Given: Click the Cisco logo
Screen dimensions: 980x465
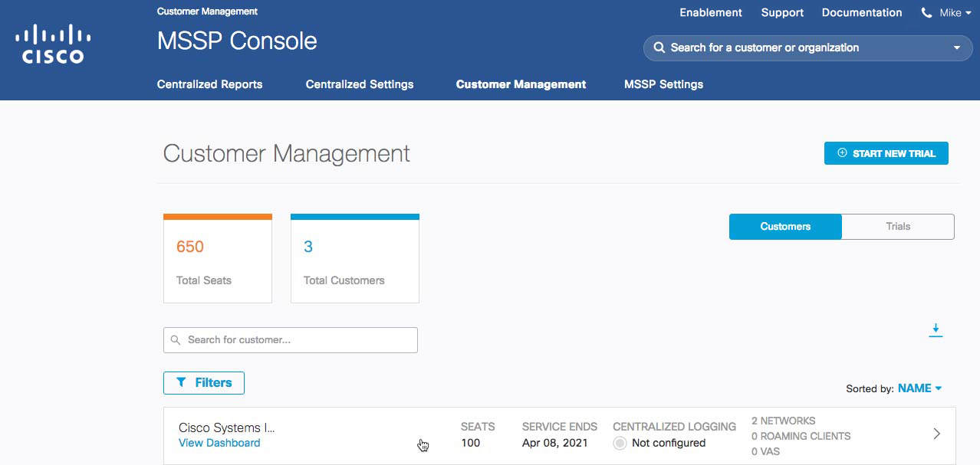Looking at the screenshot, I should 53,44.
